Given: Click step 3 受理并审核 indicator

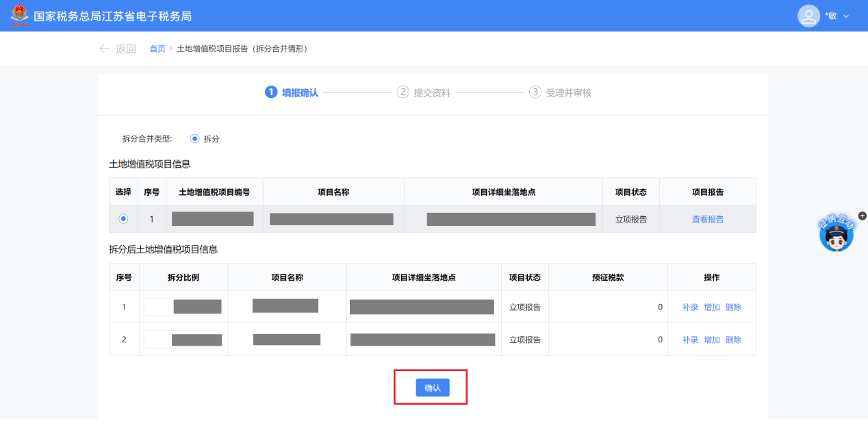Looking at the screenshot, I should point(535,92).
